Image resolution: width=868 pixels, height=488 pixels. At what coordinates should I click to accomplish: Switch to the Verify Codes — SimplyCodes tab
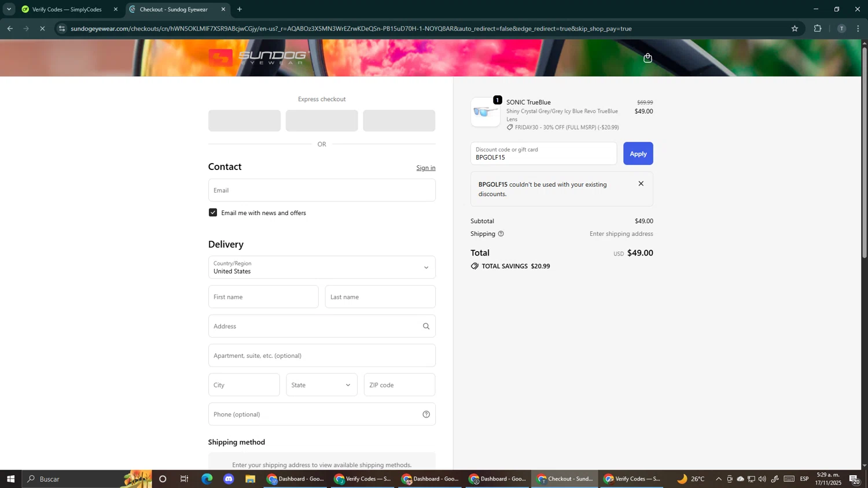tap(67, 9)
